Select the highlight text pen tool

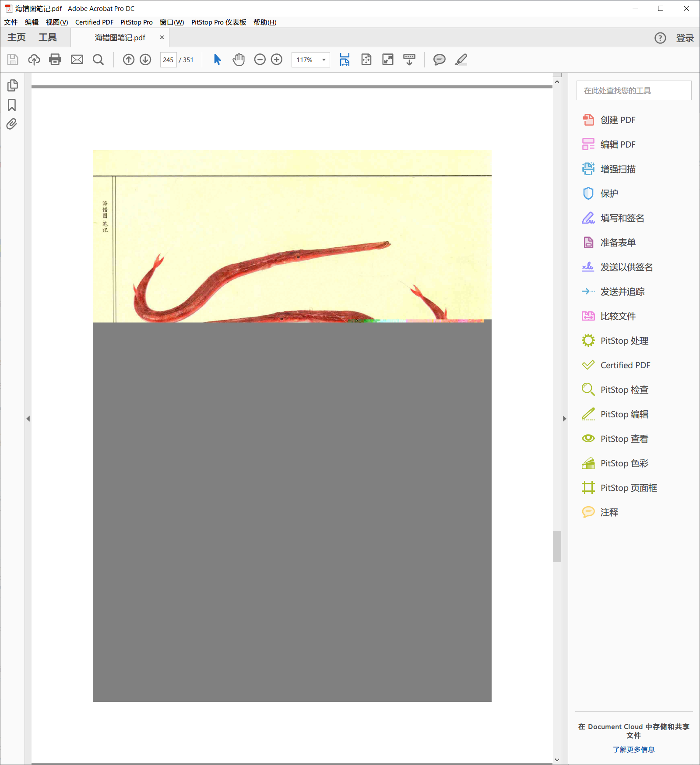(x=461, y=60)
